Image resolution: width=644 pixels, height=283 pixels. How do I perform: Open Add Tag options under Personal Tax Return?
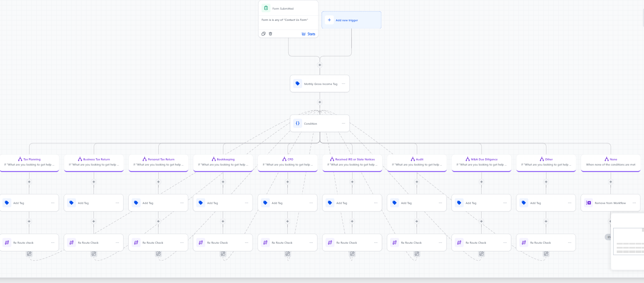point(182,203)
